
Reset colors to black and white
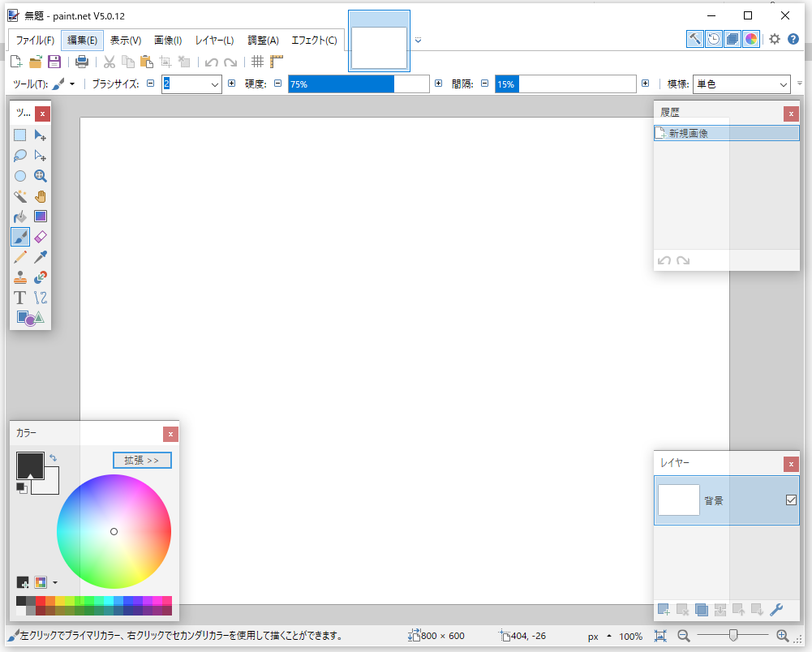coord(21,488)
